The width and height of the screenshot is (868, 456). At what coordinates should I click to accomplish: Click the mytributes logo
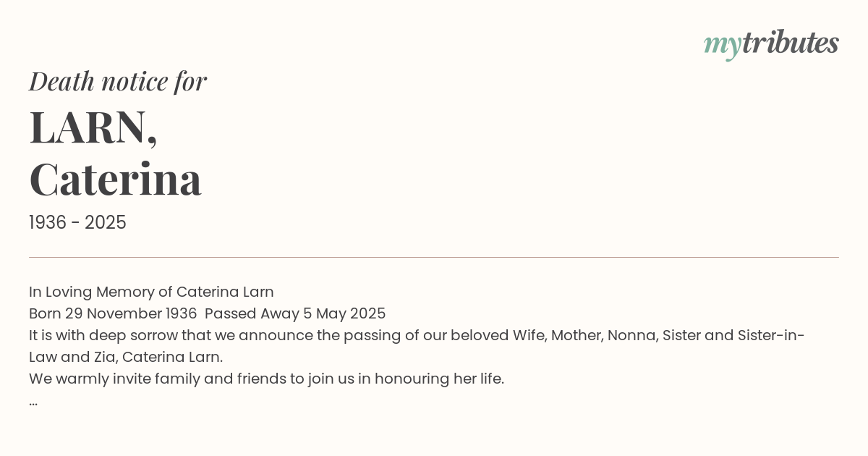771,44
